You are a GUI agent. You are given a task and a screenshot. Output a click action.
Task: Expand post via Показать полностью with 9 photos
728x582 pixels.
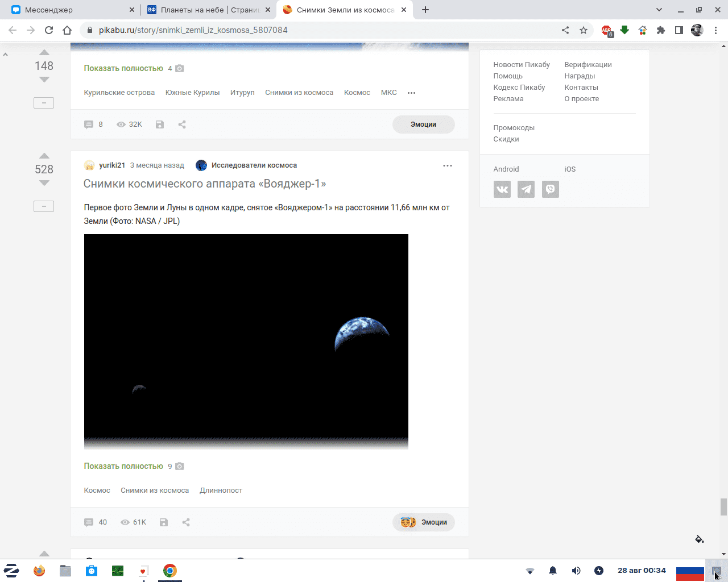[123, 466]
